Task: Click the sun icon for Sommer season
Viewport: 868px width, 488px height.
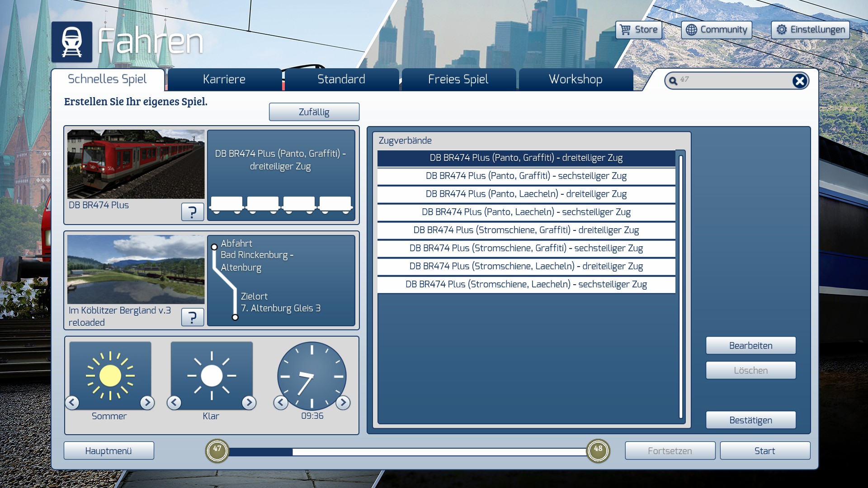Action: (110, 375)
